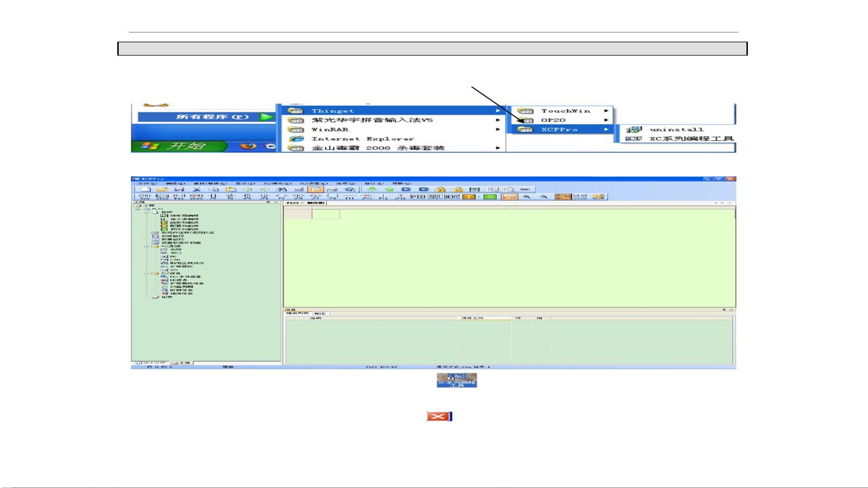Click the HCNT high-speed counter icon
868x488 pixels.
452,197
